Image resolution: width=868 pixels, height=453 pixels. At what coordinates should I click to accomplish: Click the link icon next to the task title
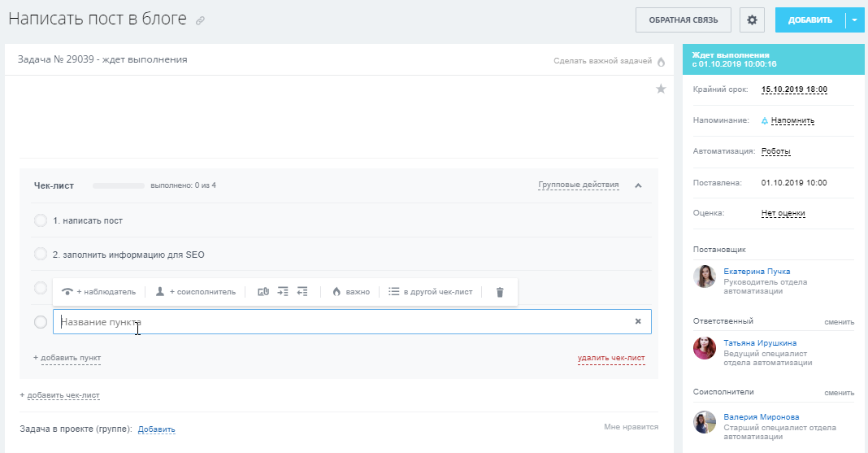(201, 20)
